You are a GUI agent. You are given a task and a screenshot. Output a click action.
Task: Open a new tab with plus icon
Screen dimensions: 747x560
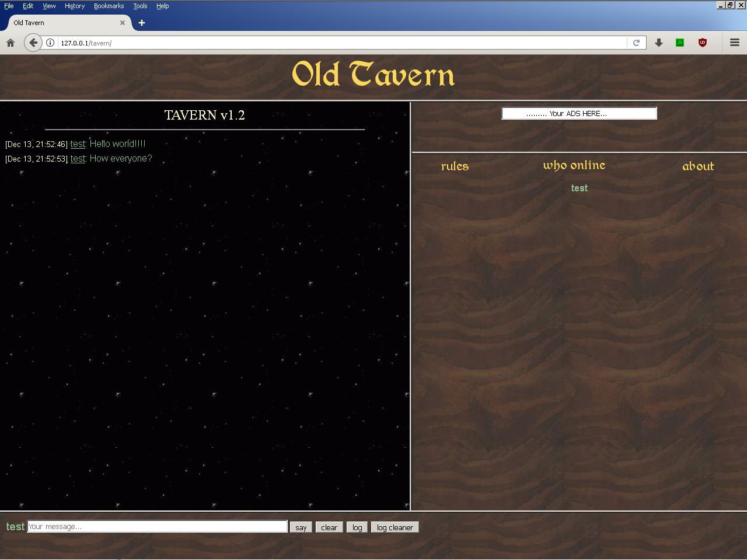141,23
